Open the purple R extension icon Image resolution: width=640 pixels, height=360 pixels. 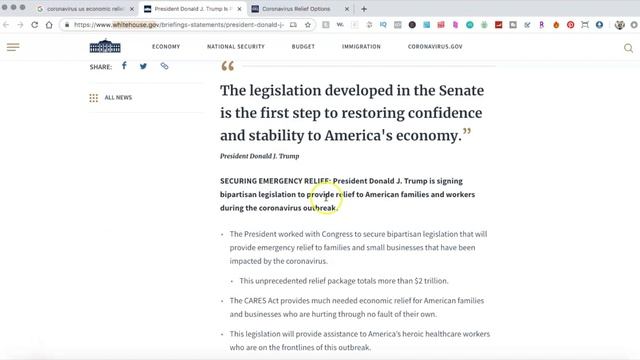[542, 25]
